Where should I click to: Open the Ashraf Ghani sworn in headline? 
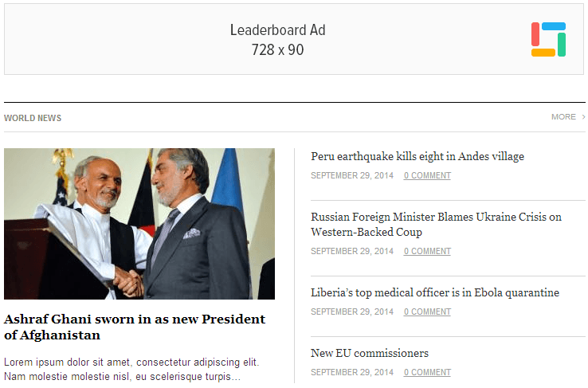pyautogui.click(x=135, y=327)
